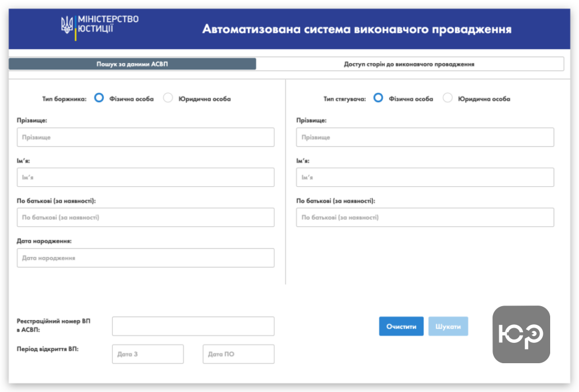
Task: Click into the debtor Ім'я field
Action: pyautogui.click(x=145, y=177)
